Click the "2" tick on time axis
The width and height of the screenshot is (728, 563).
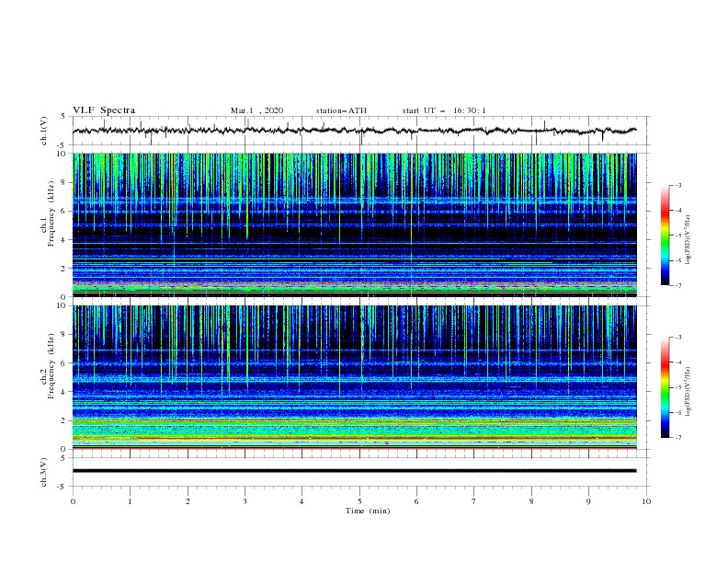(188, 501)
